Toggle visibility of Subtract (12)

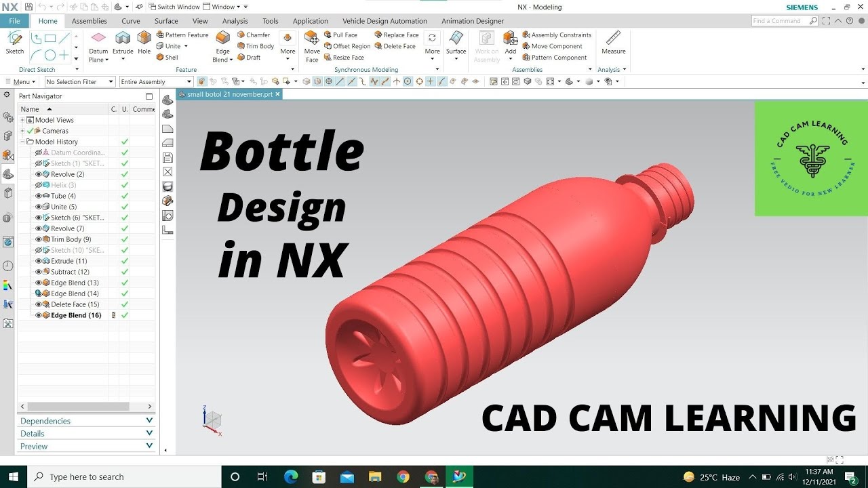[39, 272]
